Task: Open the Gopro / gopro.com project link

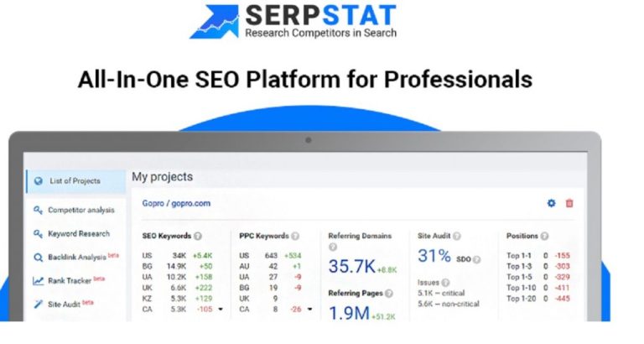Action: tap(176, 203)
